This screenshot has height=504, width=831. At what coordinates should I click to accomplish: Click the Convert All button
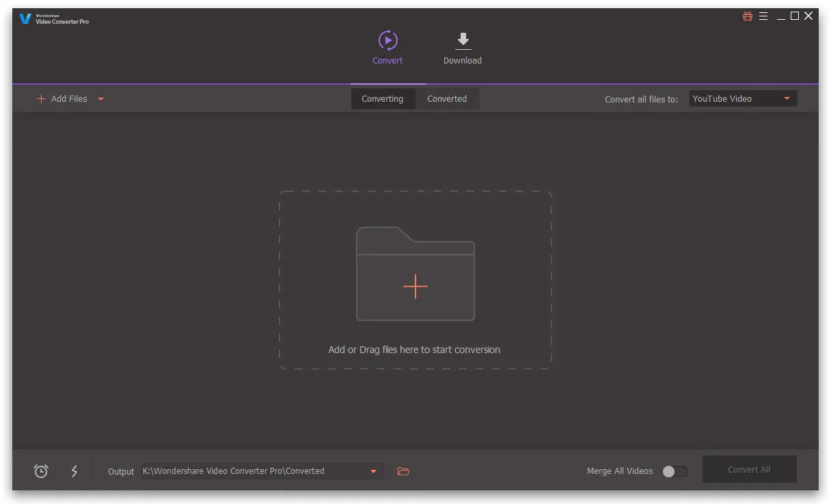point(749,470)
